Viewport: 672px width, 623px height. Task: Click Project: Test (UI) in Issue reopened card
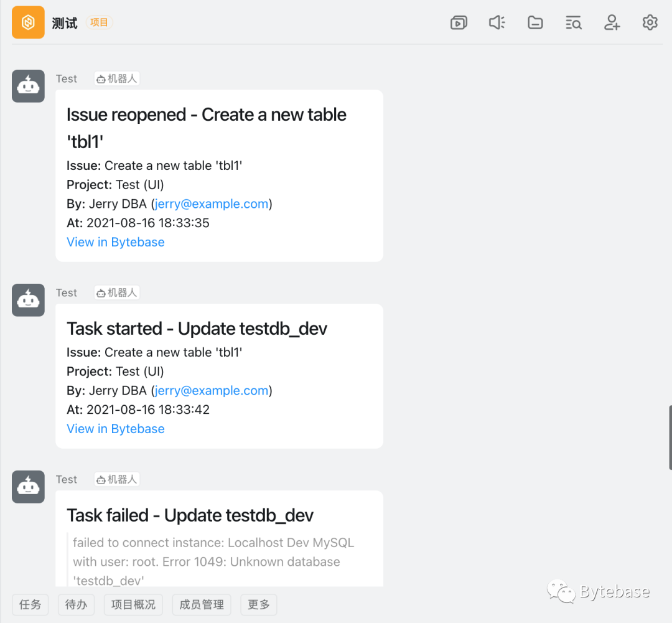point(115,185)
